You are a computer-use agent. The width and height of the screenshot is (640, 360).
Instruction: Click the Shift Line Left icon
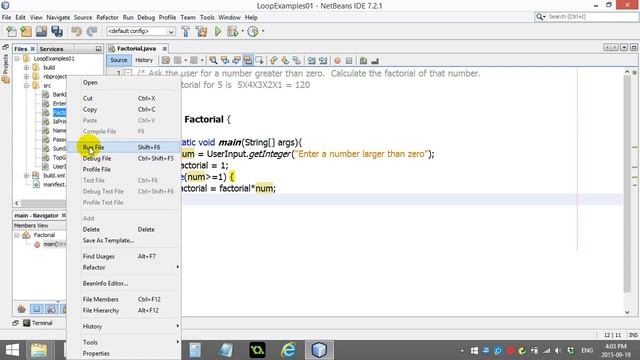coord(311,60)
